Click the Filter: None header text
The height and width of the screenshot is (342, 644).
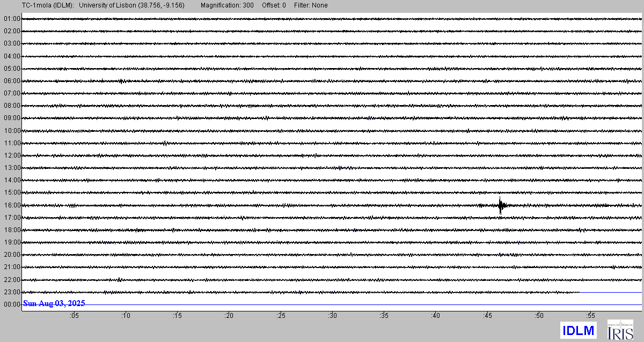311,5
